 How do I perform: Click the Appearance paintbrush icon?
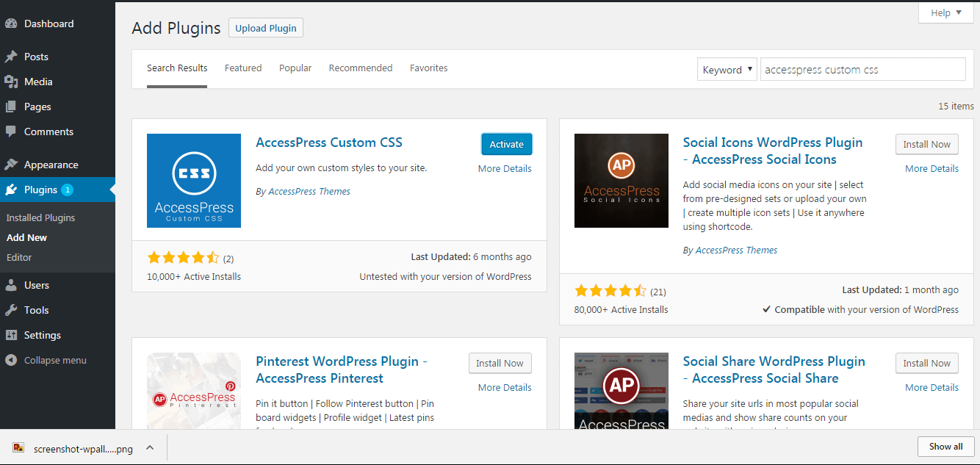[11, 165]
